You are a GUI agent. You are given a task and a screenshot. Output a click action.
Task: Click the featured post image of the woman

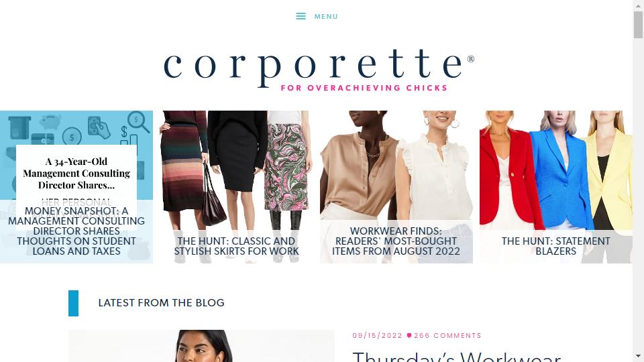[x=201, y=346]
